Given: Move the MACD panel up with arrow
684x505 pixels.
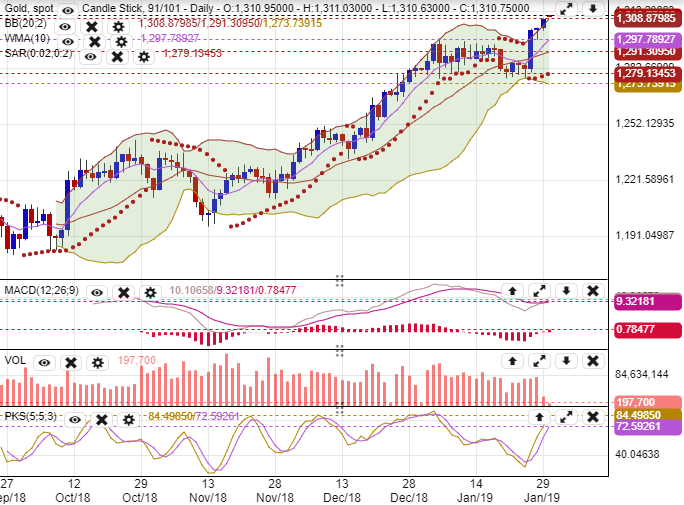Looking at the screenshot, I should pos(512,291).
